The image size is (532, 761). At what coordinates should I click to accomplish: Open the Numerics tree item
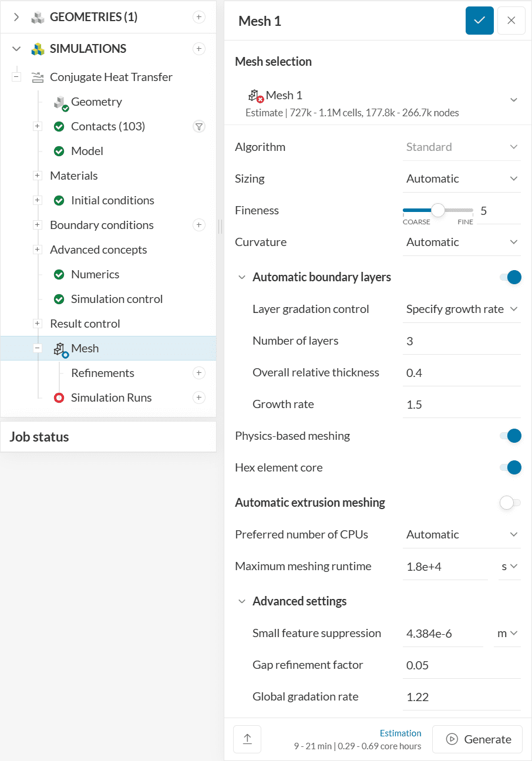(x=95, y=274)
